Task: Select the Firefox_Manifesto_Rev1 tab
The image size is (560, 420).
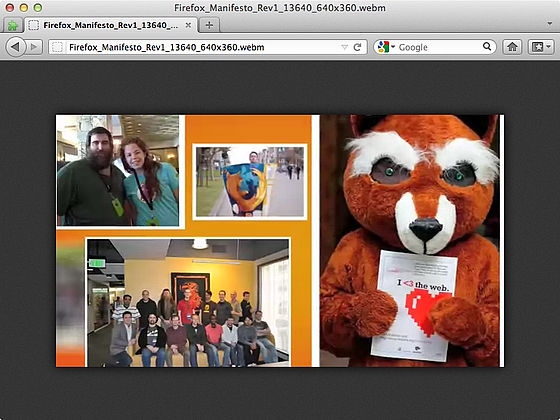Action: tap(111, 25)
